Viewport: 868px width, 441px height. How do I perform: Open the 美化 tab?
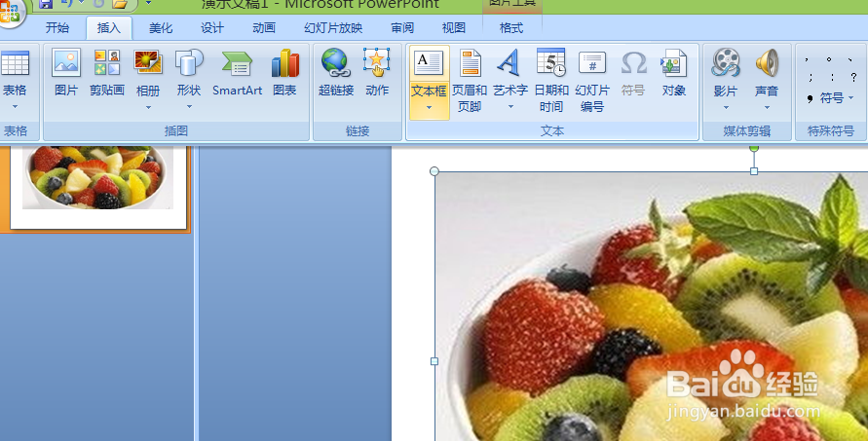pyautogui.click(x=161, y=28)
